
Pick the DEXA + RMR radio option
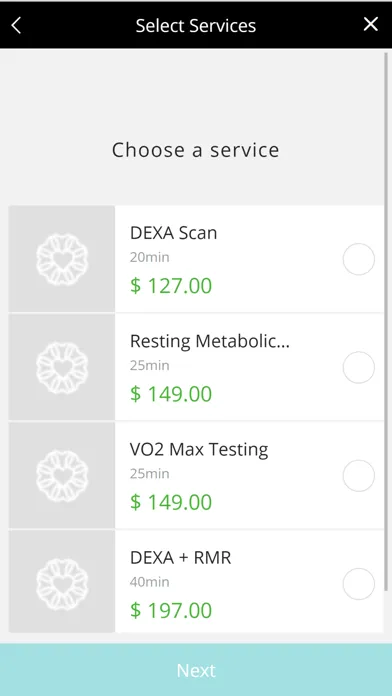(359, 584)
